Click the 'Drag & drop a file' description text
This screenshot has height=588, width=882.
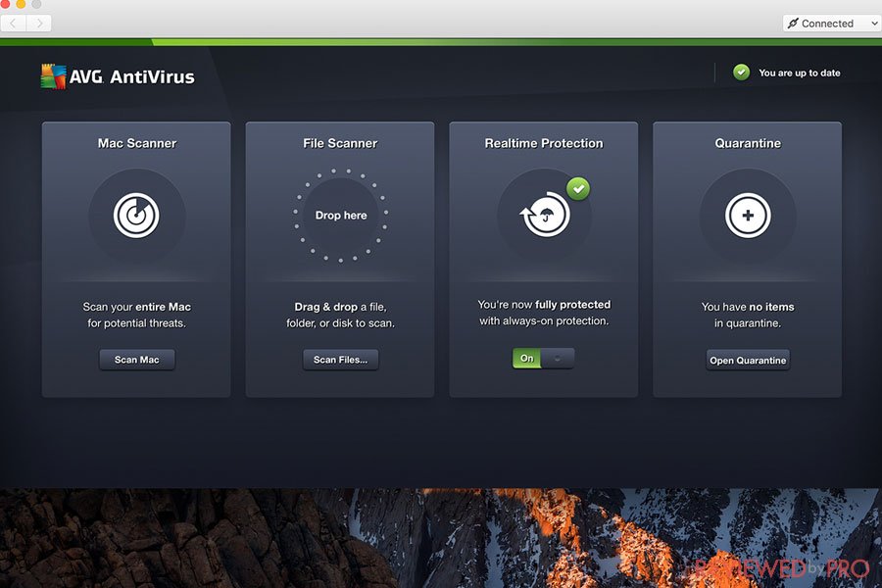click(x=340, y=315)
